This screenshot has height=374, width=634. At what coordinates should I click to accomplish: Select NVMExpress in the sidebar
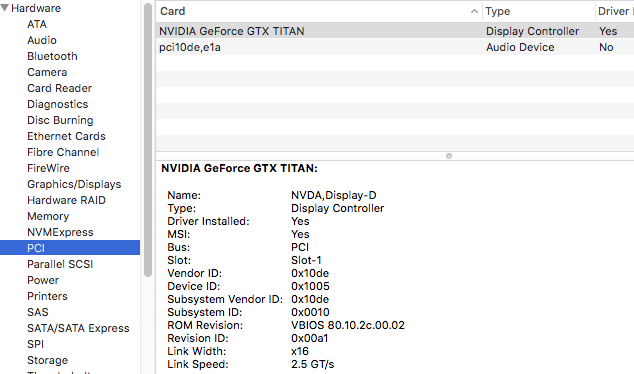(x=60, y=232)
